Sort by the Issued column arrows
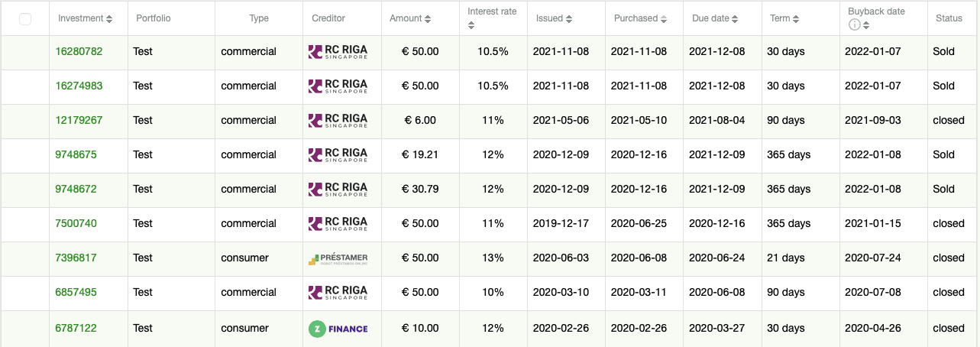The width and height of the screenshot is (980, 347). [x=569, y=19]
